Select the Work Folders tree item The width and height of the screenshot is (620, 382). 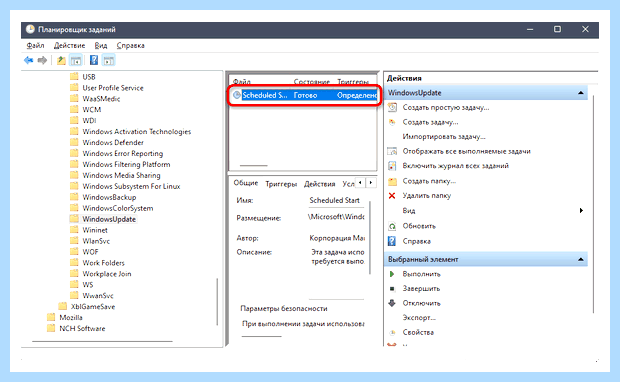[x=103, y=263]
